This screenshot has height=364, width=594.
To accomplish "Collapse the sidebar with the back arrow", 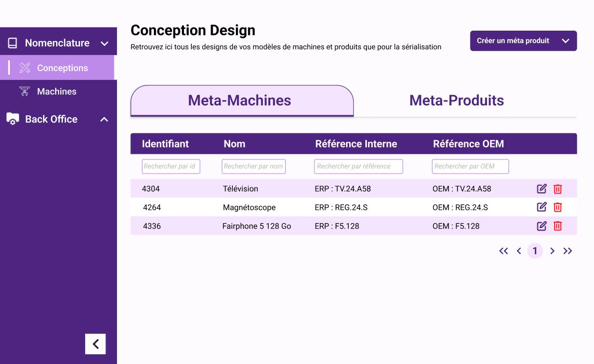I will pos(96,344).
